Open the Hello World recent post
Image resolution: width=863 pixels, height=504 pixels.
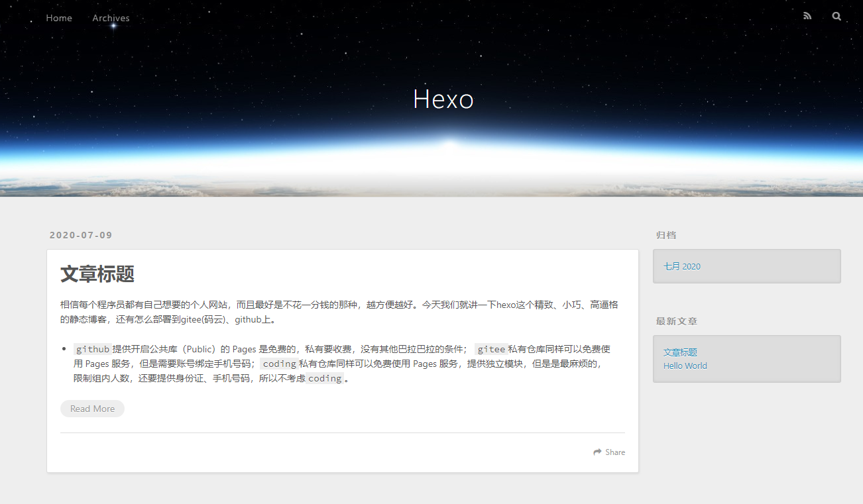[685, 366]
